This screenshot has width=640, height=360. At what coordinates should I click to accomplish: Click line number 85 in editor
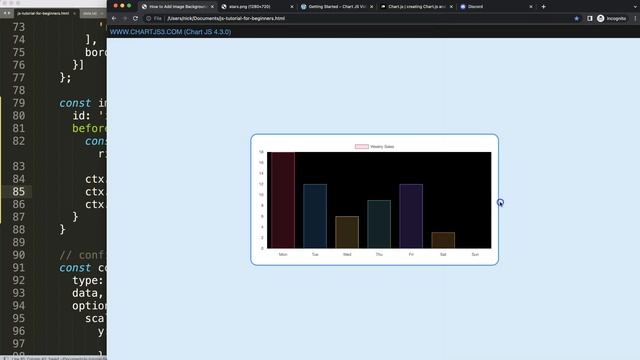click(x=18, y=191)
